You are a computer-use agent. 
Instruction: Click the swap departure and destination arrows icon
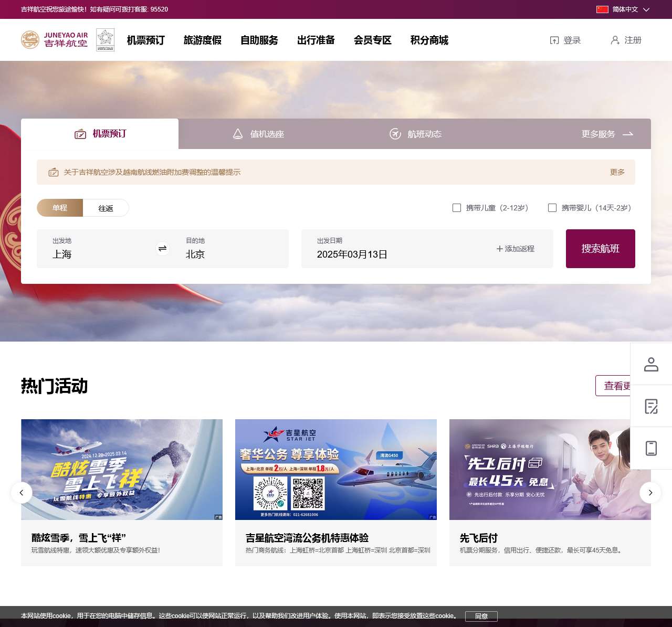pos(162,249)
